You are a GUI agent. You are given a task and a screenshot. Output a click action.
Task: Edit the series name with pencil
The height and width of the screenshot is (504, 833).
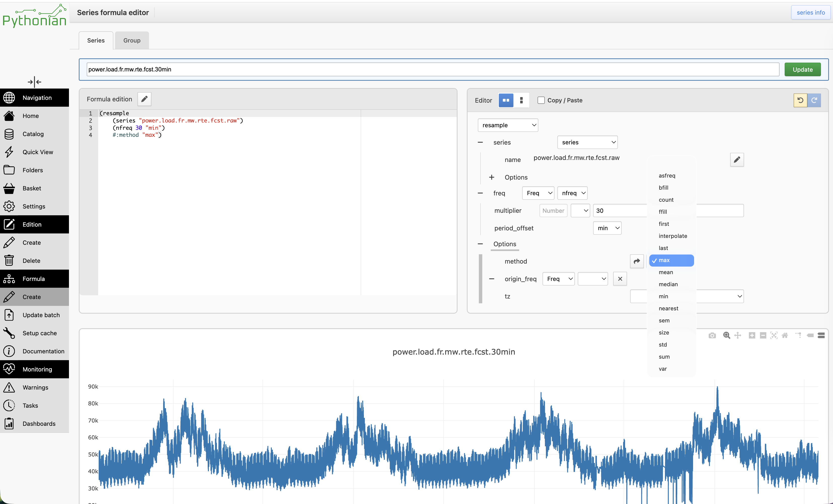click(x=737, y=160)
